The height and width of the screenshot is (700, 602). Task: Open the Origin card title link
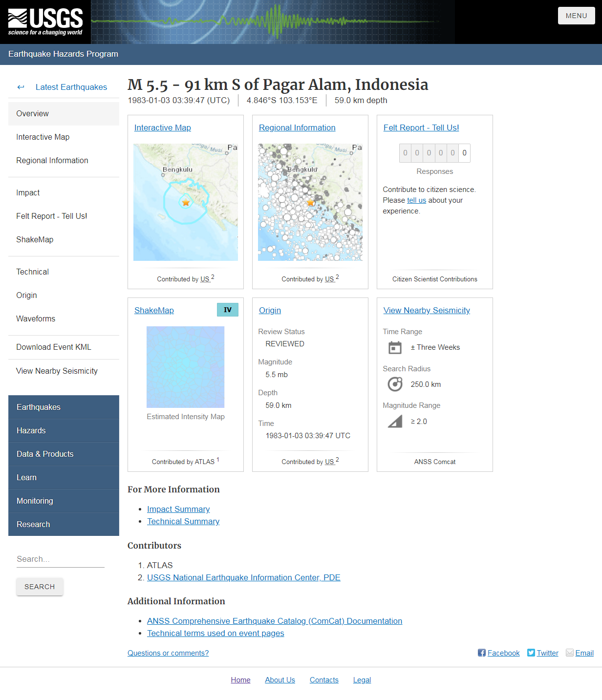pyautogui.click(x=270, y=310)
